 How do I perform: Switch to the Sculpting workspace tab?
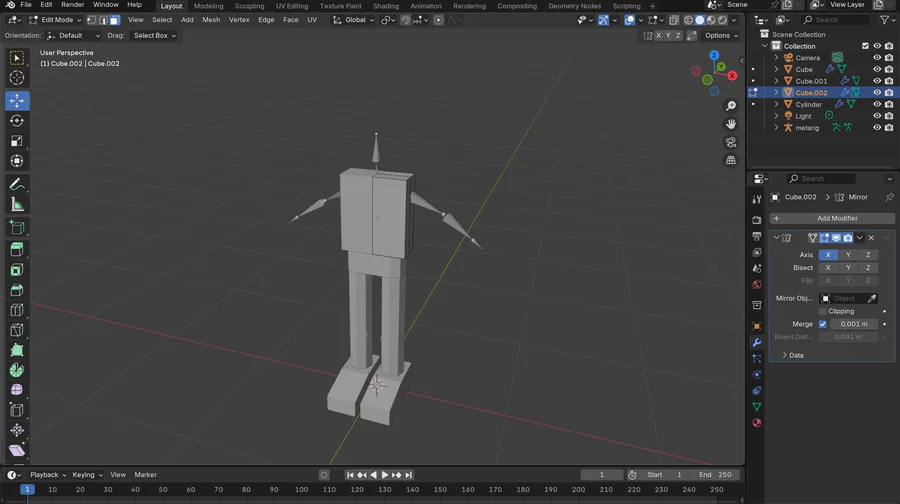(249, 6)
